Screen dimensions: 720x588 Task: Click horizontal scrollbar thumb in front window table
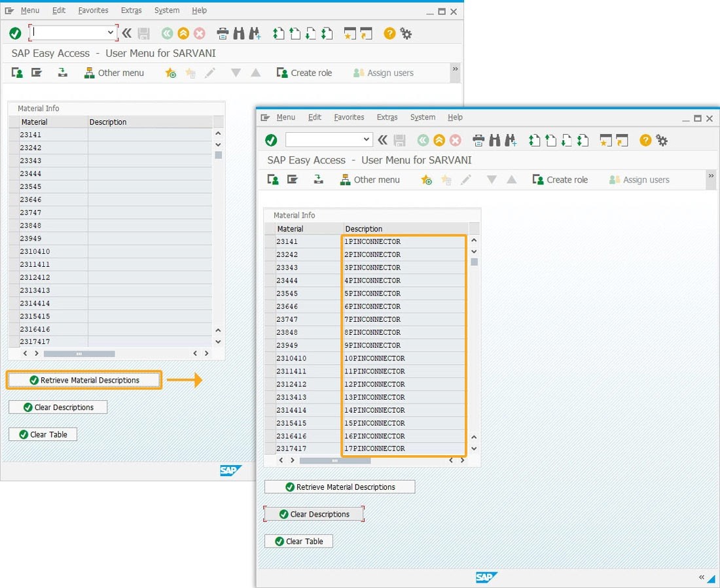point(334,460)
